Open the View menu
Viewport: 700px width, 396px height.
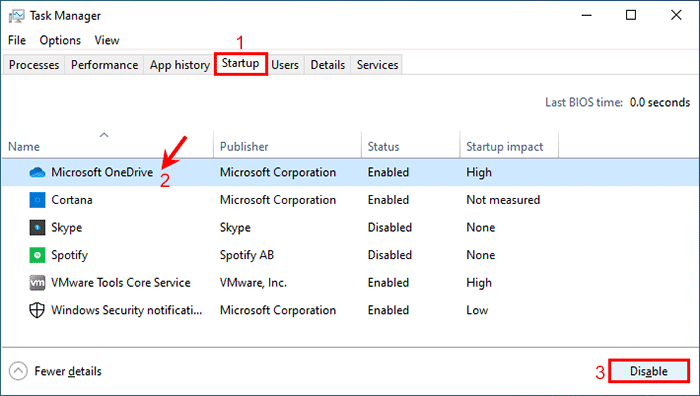coord(107,40)
